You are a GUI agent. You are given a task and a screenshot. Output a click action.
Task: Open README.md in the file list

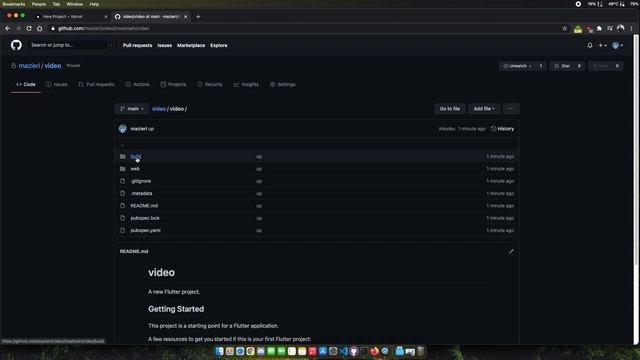tap(144, 206)
